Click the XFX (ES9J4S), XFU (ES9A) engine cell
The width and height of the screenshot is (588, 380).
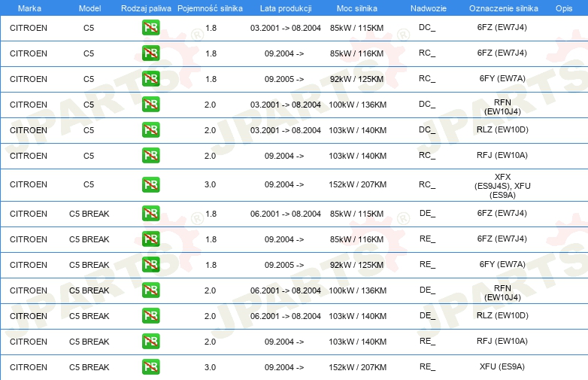tap(502, 186)
